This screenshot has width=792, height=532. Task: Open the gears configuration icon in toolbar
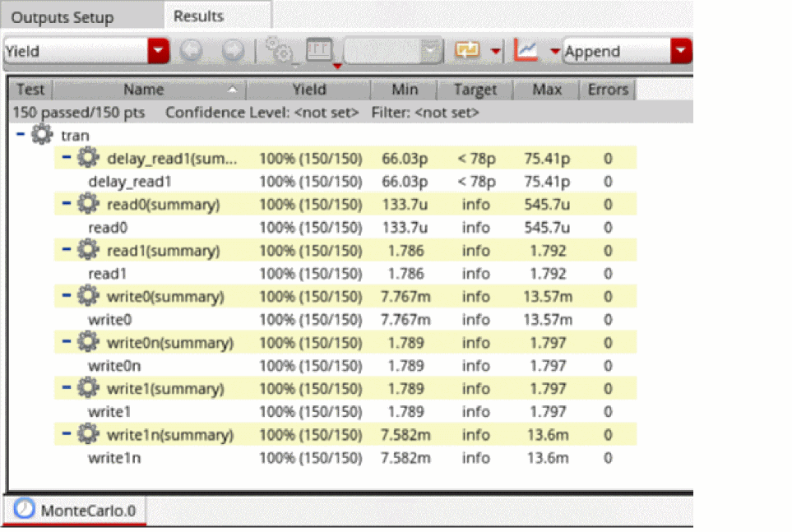tap(281, 51)
